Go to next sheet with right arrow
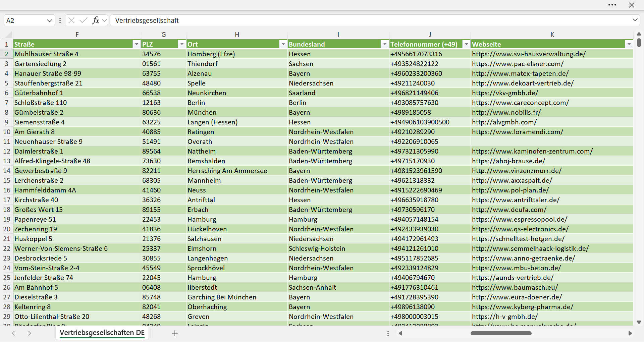Screen dimensions: 644x342 pos(30,333)
